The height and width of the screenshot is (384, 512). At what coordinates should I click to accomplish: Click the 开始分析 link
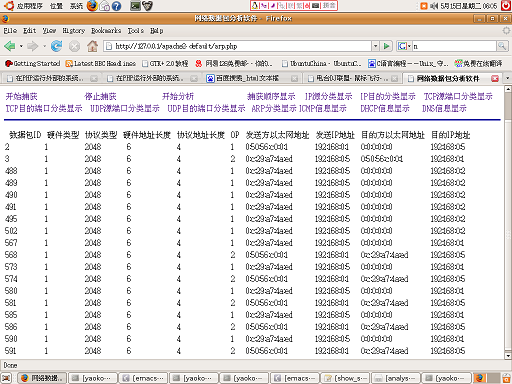point(178,97)
